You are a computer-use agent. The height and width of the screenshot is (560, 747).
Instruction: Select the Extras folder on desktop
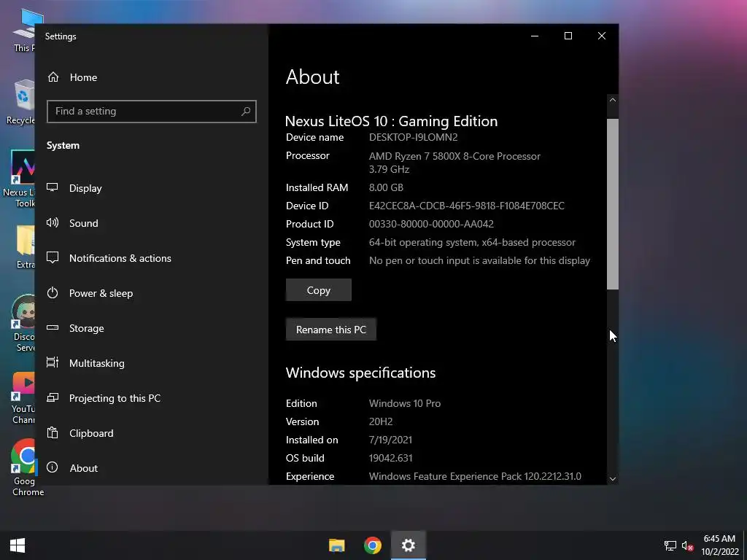point(25,246)
